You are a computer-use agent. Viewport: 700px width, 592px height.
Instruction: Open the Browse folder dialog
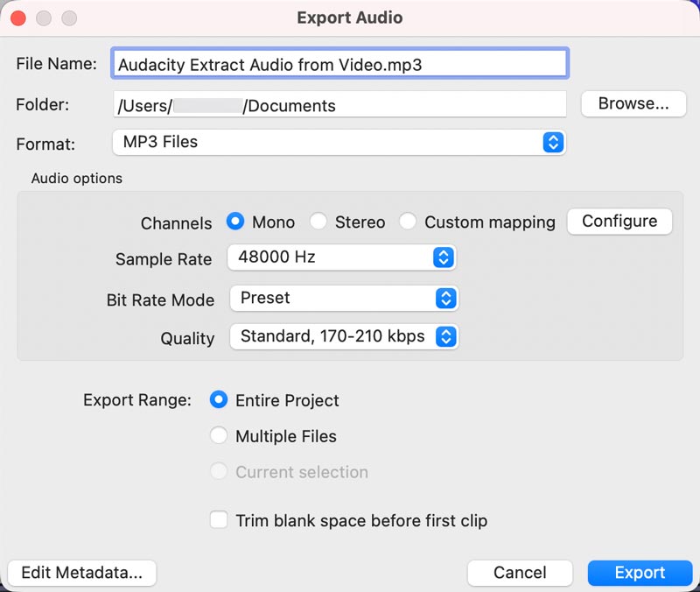pos(633,103)
